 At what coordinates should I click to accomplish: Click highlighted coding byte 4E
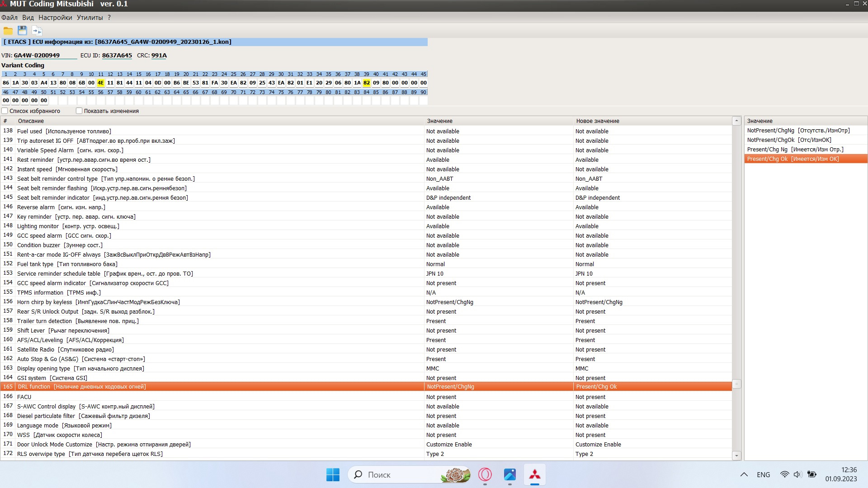coord(100,83)
